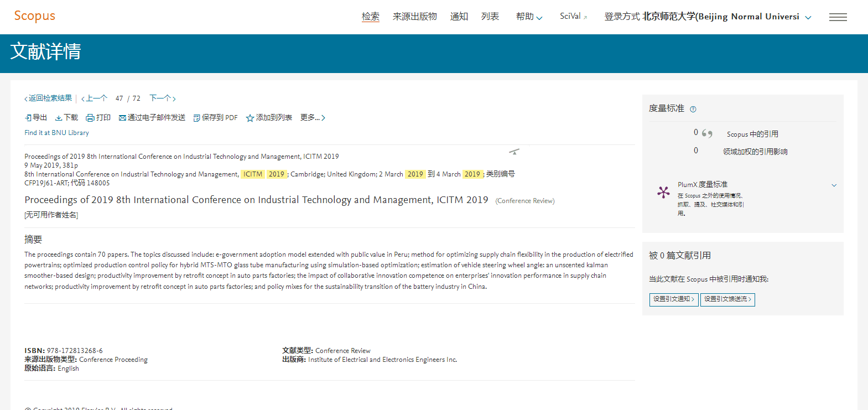
Task: Click the 度量标准 panel heading
Action: pyautogui.click(x=667, y=108)
